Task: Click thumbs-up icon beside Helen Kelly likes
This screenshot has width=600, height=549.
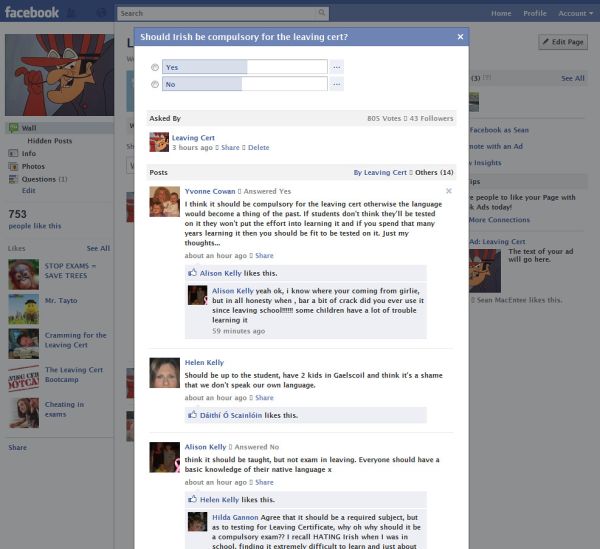Action: click(192, 499)
